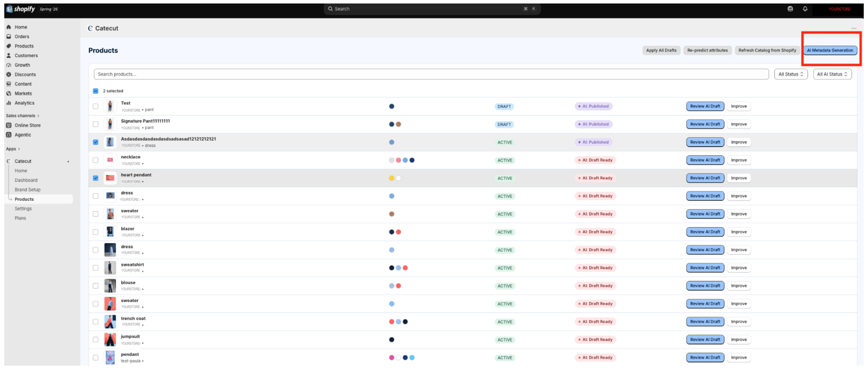Open Catecut Home submenu item

click(x=21, y=171)
